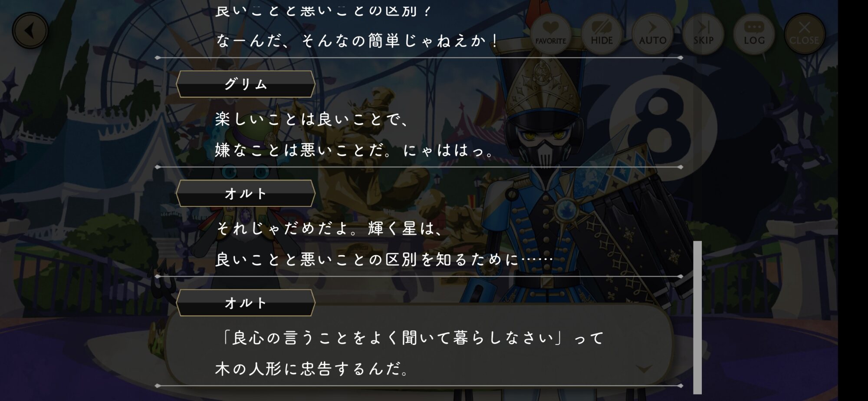Viewport: 868px width, 401px height.
Task: Mark dialogue as FAVORITE with heart icon
Action: (x=550, y=33)
